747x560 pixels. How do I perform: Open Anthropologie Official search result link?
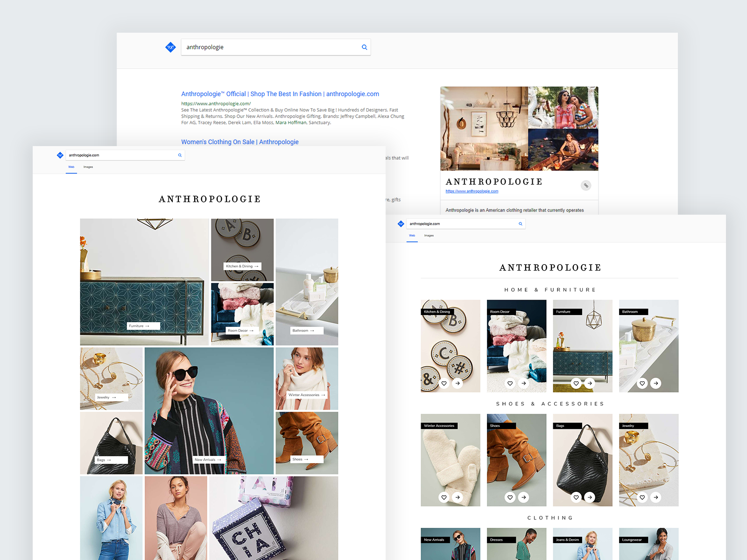pos(280,94)
